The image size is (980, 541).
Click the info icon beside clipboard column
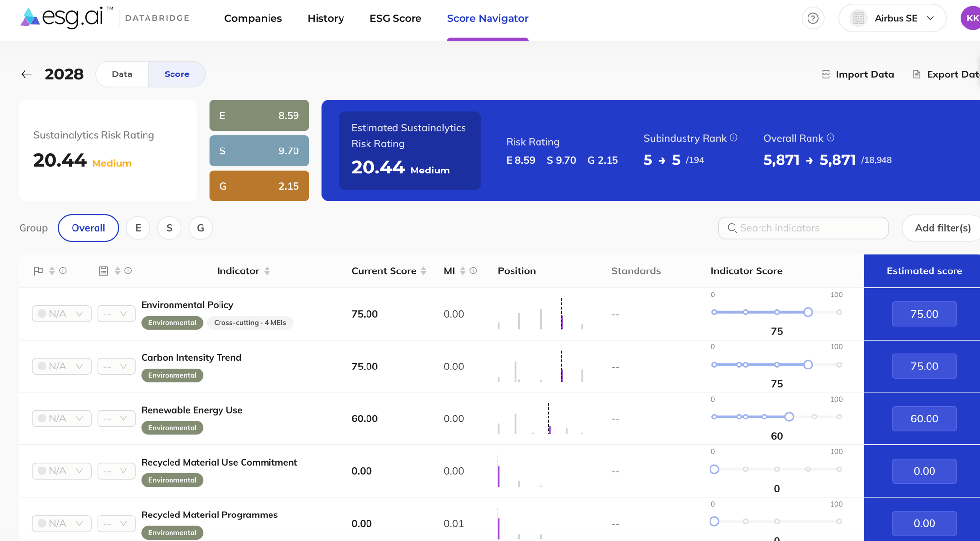coord(128,270)
